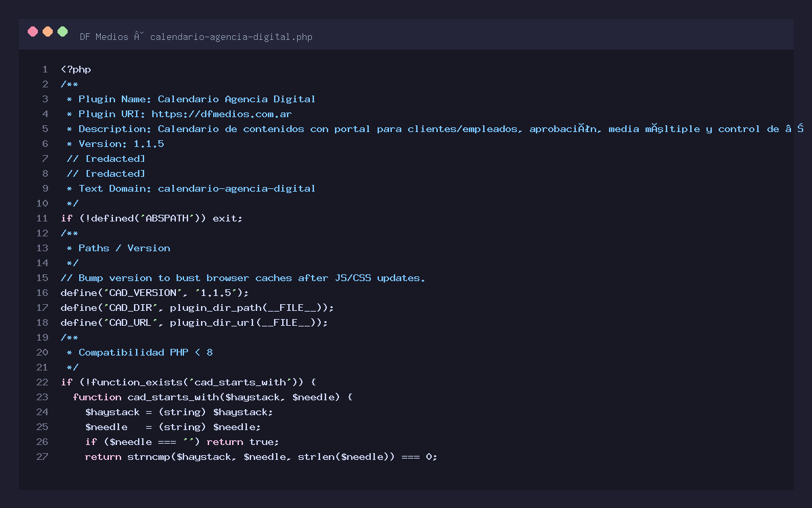Click line number 11 in the gutter
Viewport: 812px width, 508px height.
pyautogui.click(x=42, y=218)
